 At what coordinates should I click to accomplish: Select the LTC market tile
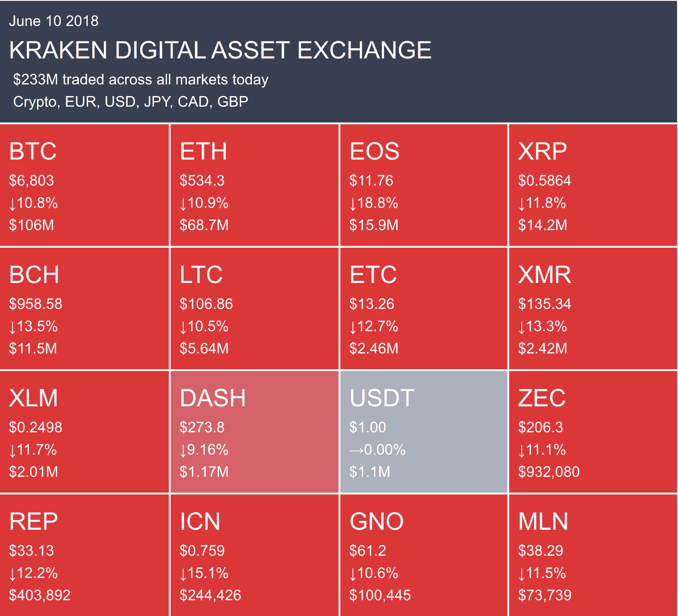[x=254, y=308]
